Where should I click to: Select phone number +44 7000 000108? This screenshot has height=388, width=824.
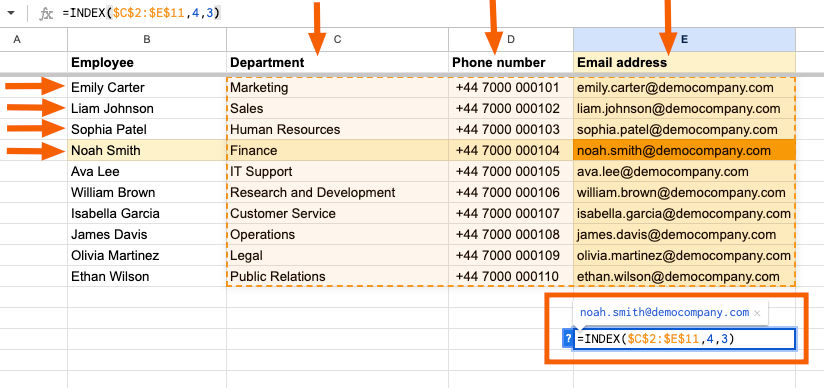point(511,234)
